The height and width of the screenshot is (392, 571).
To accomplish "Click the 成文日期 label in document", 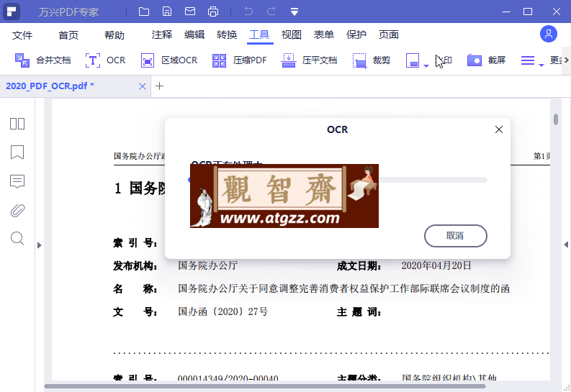I will point(359,266).
